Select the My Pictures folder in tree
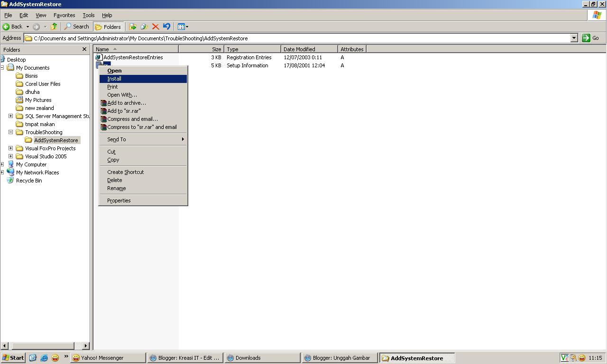 click(x=34, y=100)
